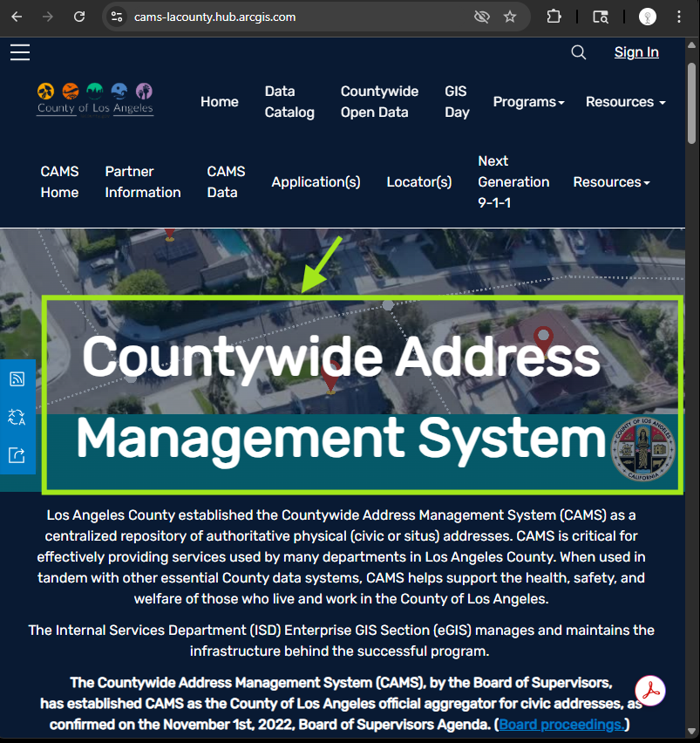Click the site search magnifier icon
Viewport: 700px width, 743px height.
coord(578,52)
